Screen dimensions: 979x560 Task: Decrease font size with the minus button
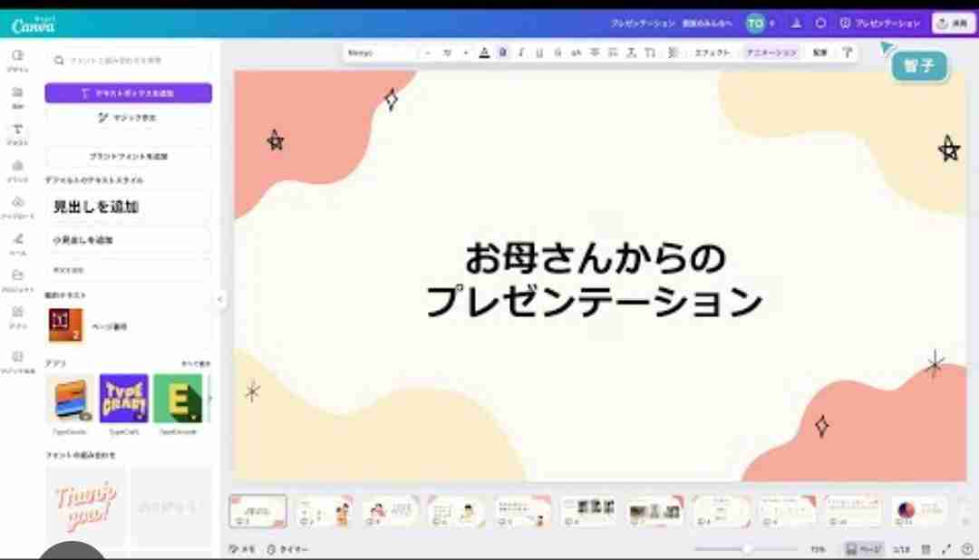(428, 53)
